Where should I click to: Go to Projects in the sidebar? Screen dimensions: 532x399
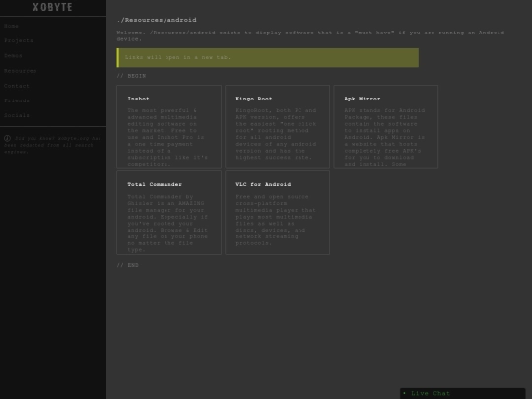pyautogui.click(x=19, y=40)
